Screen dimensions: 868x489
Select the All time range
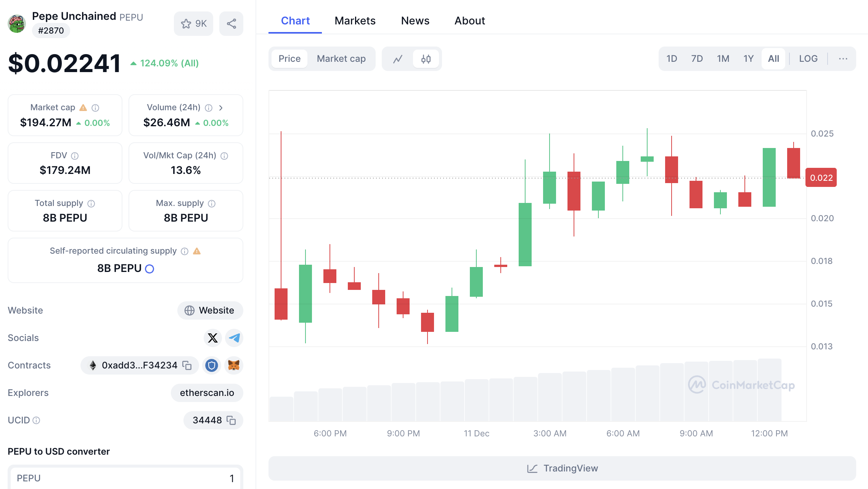(773, 59)
